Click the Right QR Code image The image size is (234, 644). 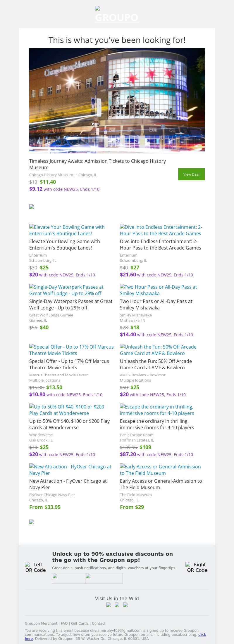click(x=197, y=567)
